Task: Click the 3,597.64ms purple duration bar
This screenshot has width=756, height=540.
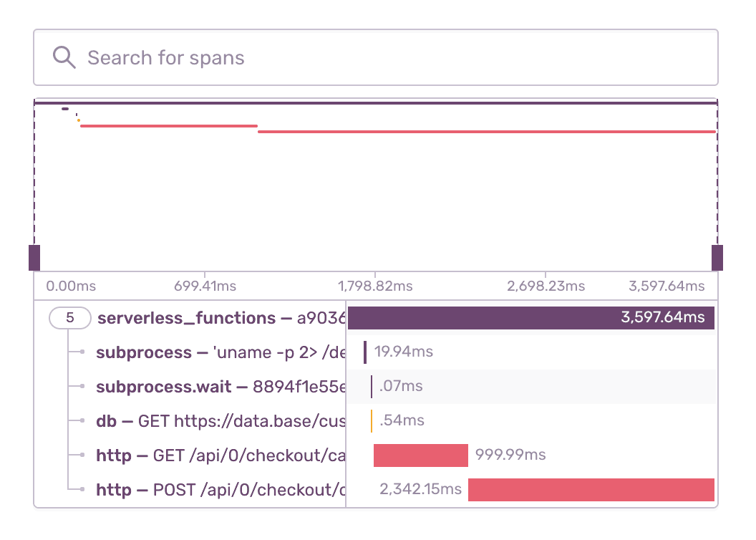Action: [x=530, y=318]
